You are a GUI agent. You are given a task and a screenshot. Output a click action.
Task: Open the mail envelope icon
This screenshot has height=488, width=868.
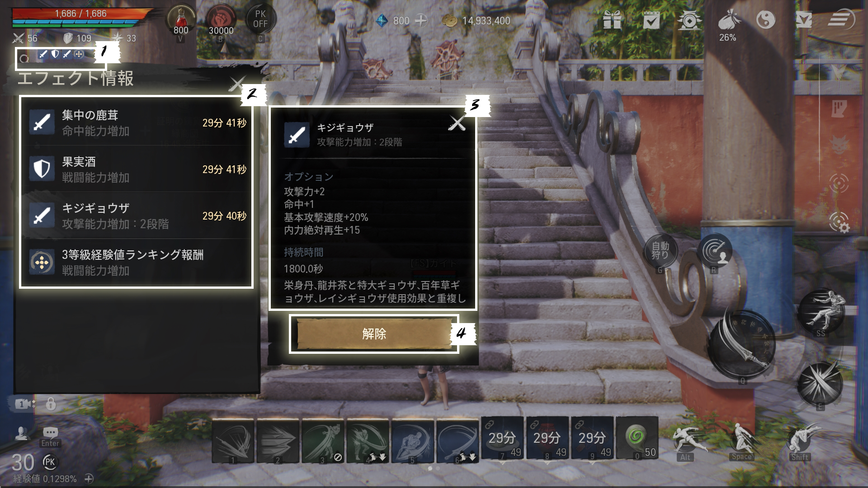coord(803,20)
